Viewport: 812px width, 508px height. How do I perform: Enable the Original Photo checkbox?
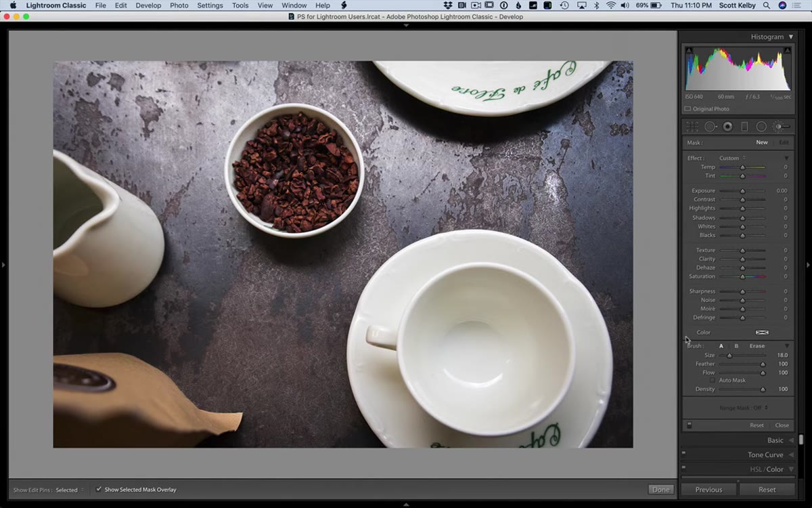point(687,108)
